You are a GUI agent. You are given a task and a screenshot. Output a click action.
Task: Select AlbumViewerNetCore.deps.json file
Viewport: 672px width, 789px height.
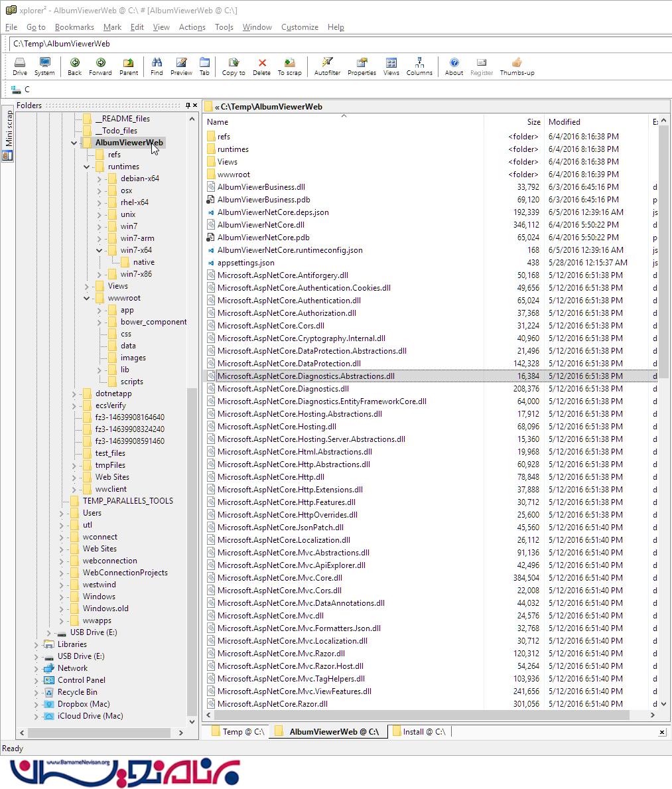[273, 212]
